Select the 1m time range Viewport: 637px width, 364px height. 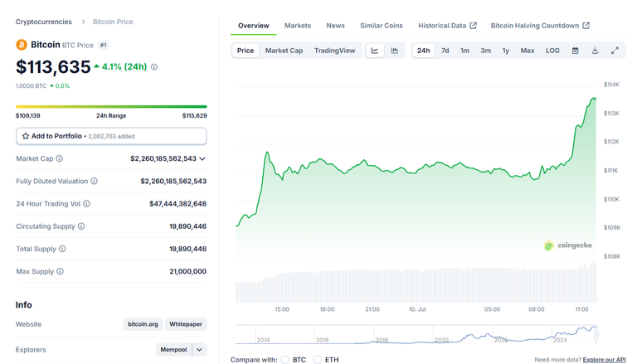464,51
